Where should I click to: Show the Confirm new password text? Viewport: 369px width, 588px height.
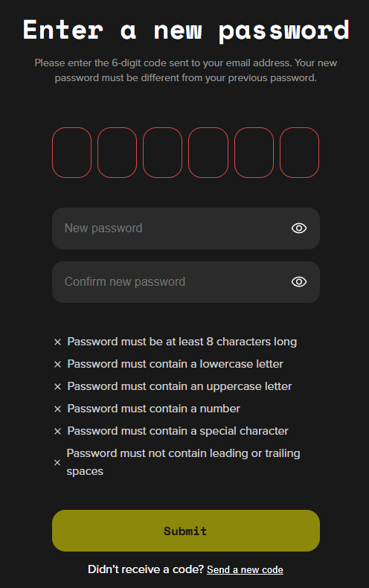(x=299, y=281)
